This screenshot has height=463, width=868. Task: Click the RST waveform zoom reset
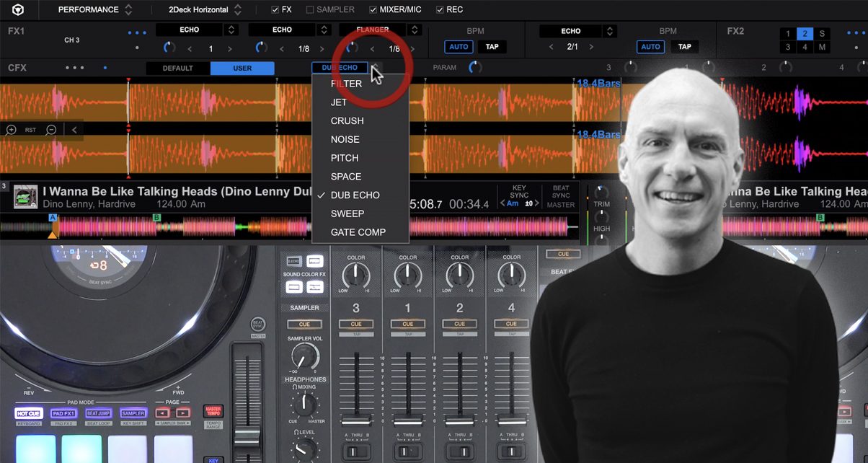(x=31, y=130)
